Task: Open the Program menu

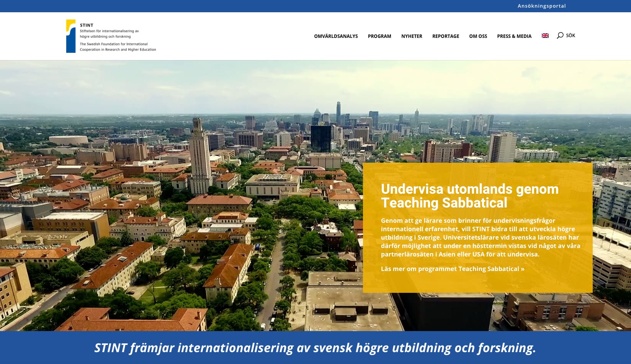Action: point(379,36)
